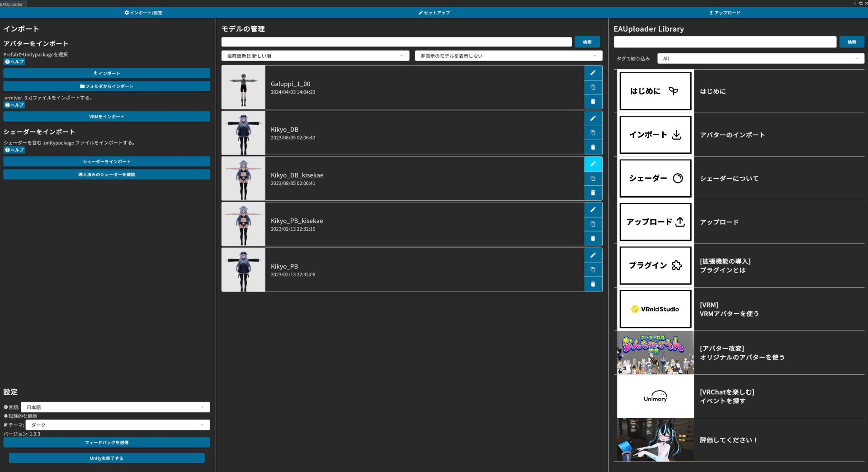Open the hidden models filter dropdown

(508, 56)
